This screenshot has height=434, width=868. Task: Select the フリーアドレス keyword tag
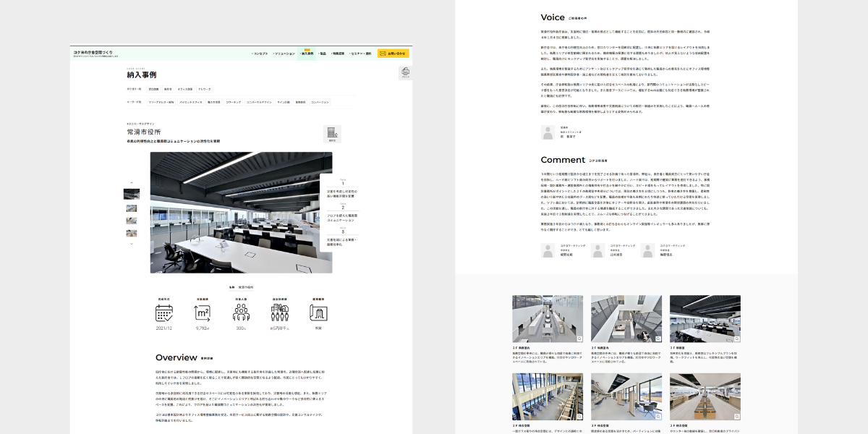[161, 102]
